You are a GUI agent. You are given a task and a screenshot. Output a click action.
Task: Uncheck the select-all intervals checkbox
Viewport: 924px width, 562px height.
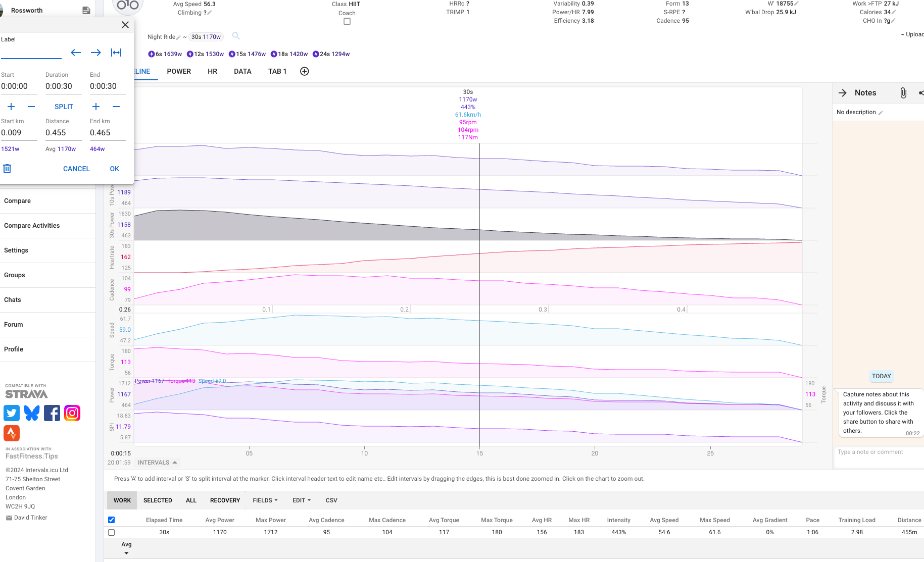(112, 520)
